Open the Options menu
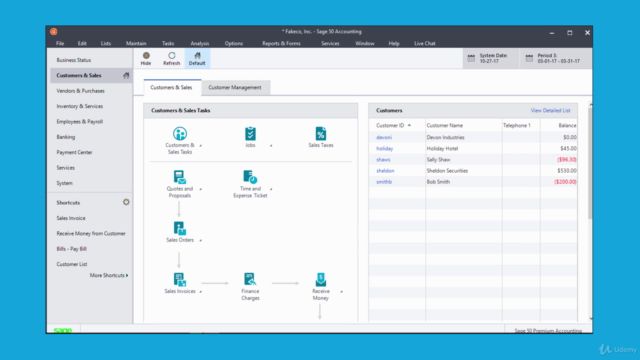 [233, 43]
